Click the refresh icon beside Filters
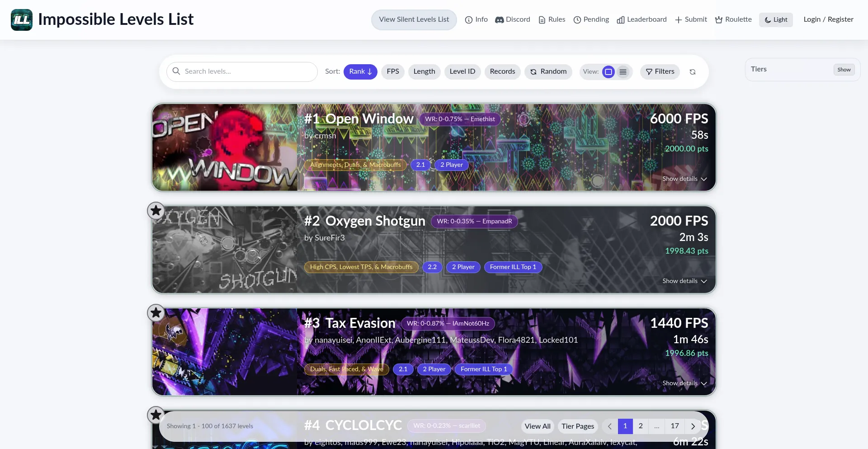 [x=693, y=72]
